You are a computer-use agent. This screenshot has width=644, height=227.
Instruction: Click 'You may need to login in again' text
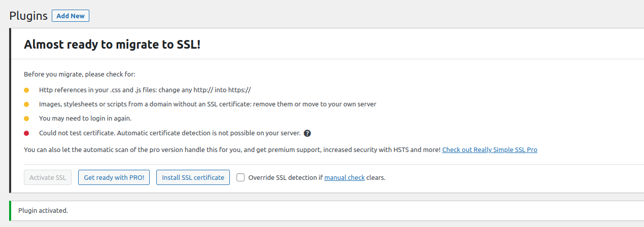coord(85,119)
